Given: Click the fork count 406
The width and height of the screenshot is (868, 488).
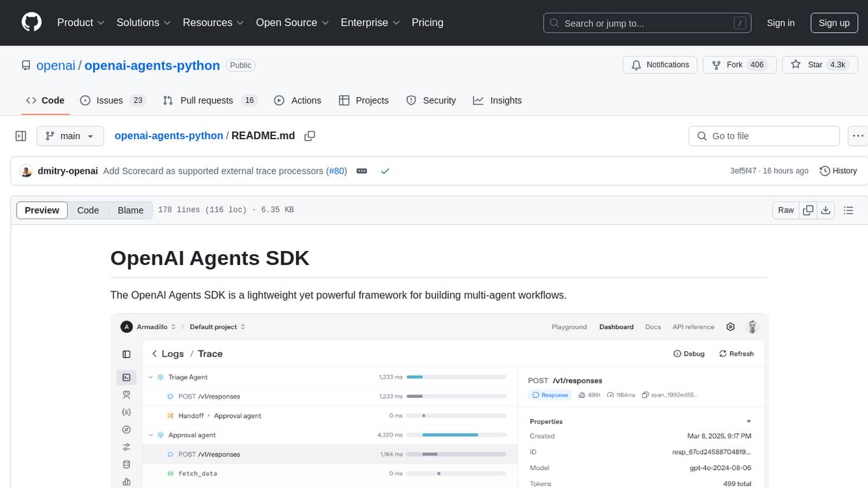Looking at the screenshot, I should click(757, 65).
